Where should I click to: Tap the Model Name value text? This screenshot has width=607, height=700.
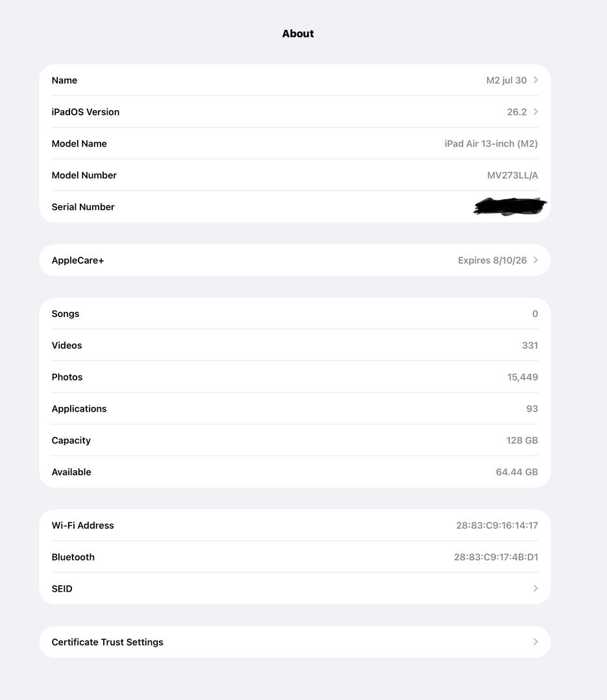[x=491, y=144]
